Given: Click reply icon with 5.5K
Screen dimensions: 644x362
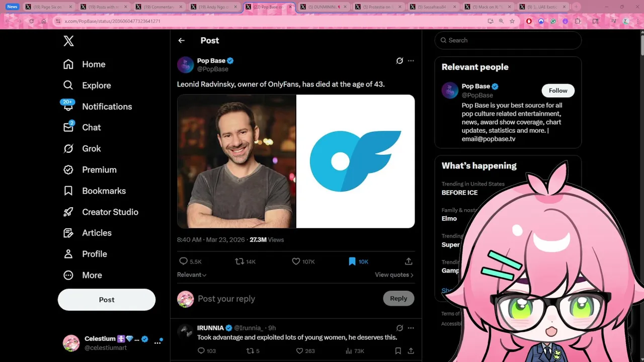Looking at the screenshot, I should (x=190, y=261).
